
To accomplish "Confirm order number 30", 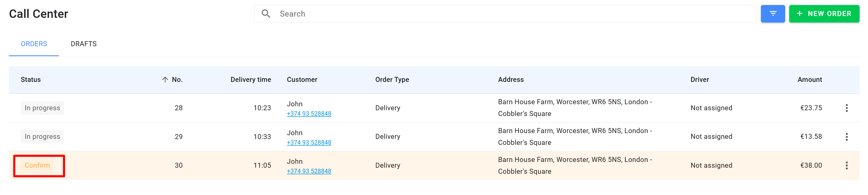I will coord(37,165).
